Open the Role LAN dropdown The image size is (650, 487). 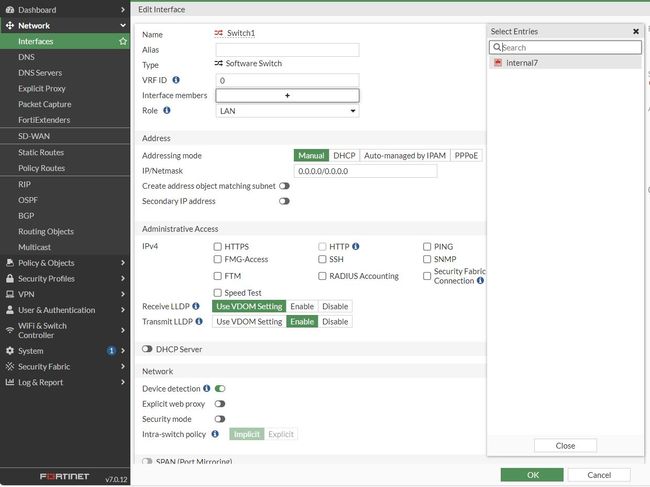287,111
